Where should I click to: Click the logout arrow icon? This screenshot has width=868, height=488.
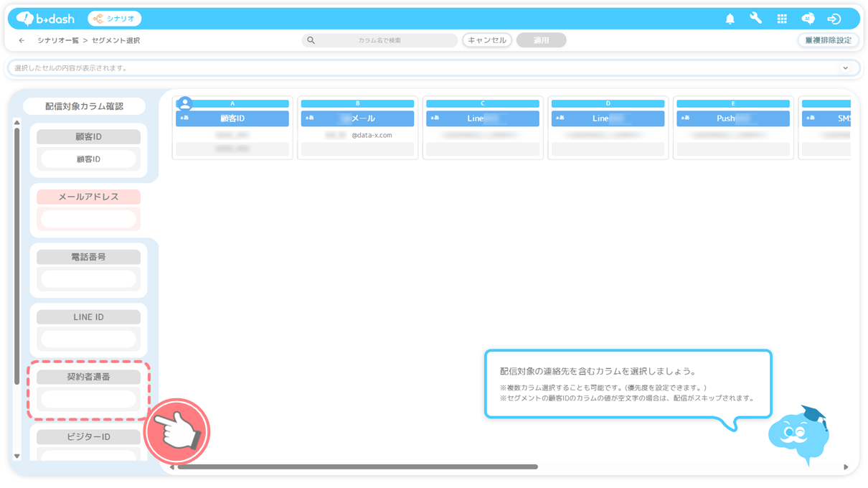834,19
